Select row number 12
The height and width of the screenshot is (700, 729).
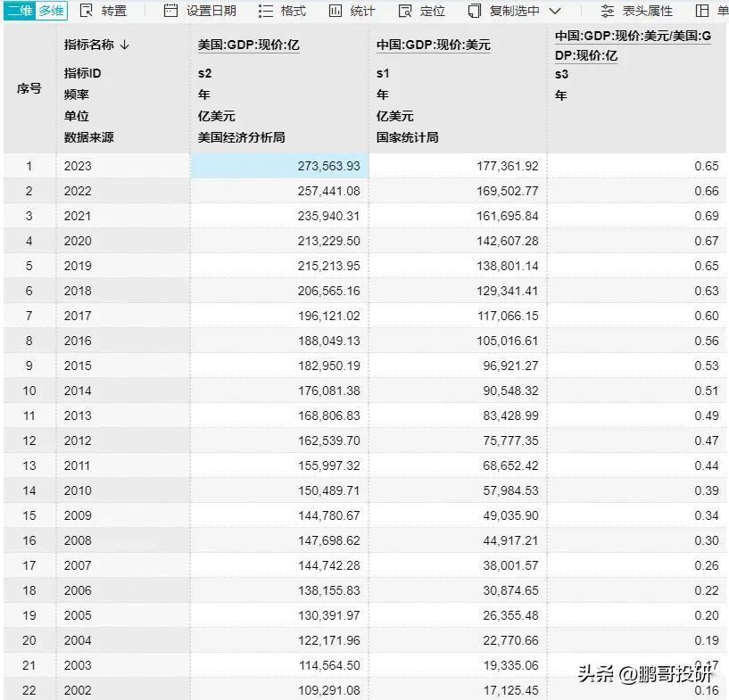point(29,441)
